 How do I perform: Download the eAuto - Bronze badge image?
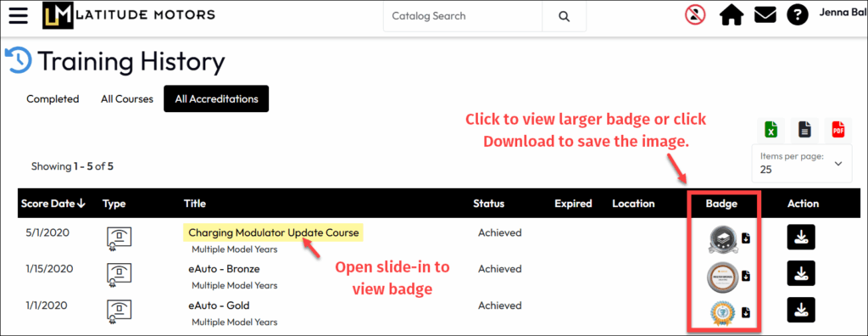point(746,275)
